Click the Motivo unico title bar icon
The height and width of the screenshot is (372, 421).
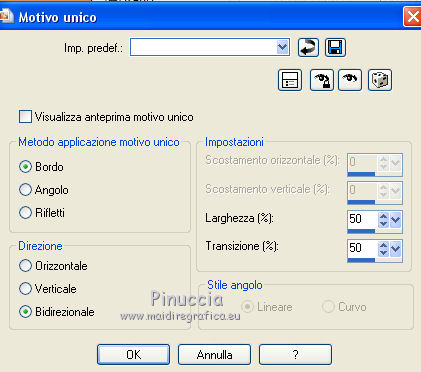[6, 16]
